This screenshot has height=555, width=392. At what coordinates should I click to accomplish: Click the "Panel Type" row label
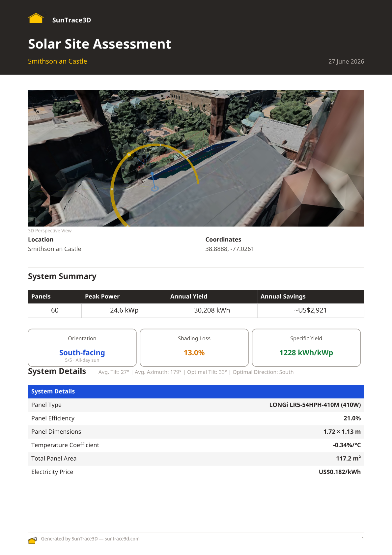[x=46, y=405]
